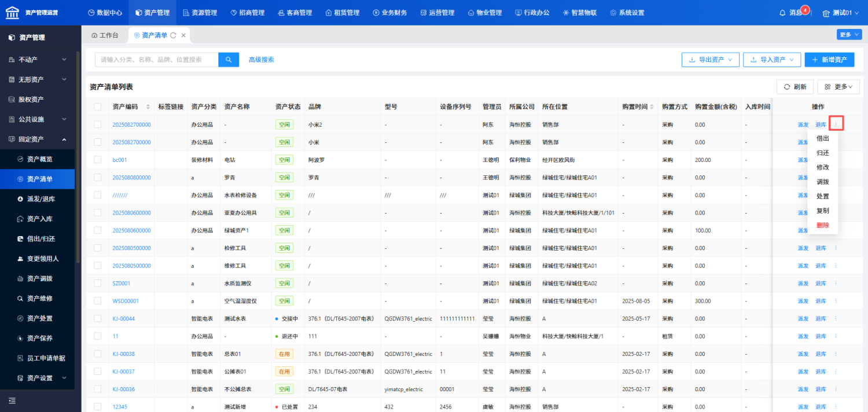Open 高级搜索 link
Image resolution: width=868 pixels, height=412 pixels.
click(x=261, y=60)
